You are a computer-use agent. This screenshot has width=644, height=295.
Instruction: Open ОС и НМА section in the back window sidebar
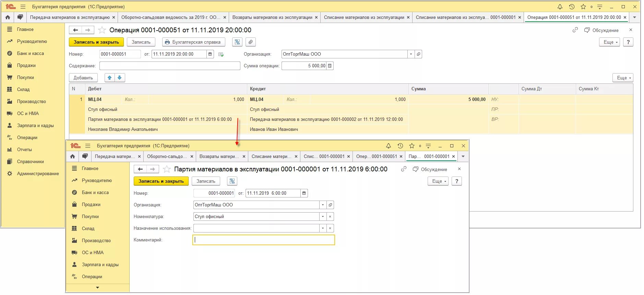28,113
